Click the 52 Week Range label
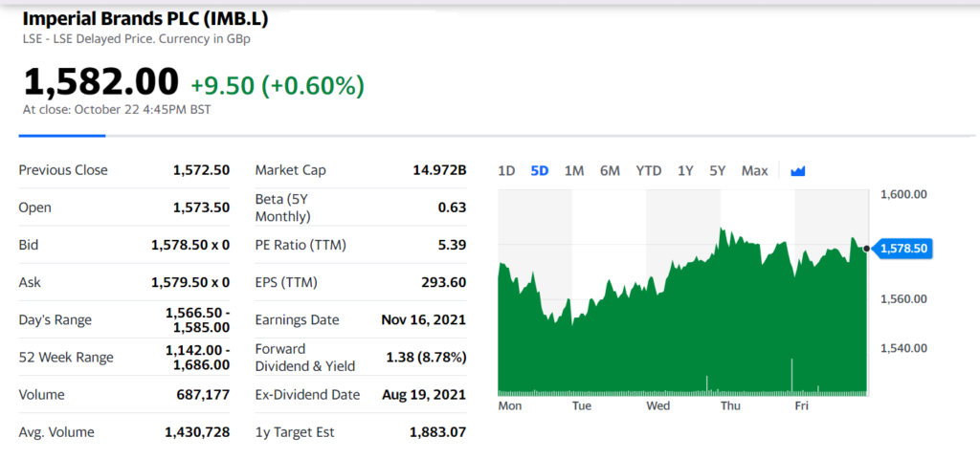This screenshot has height=459, width=980. 66,358
